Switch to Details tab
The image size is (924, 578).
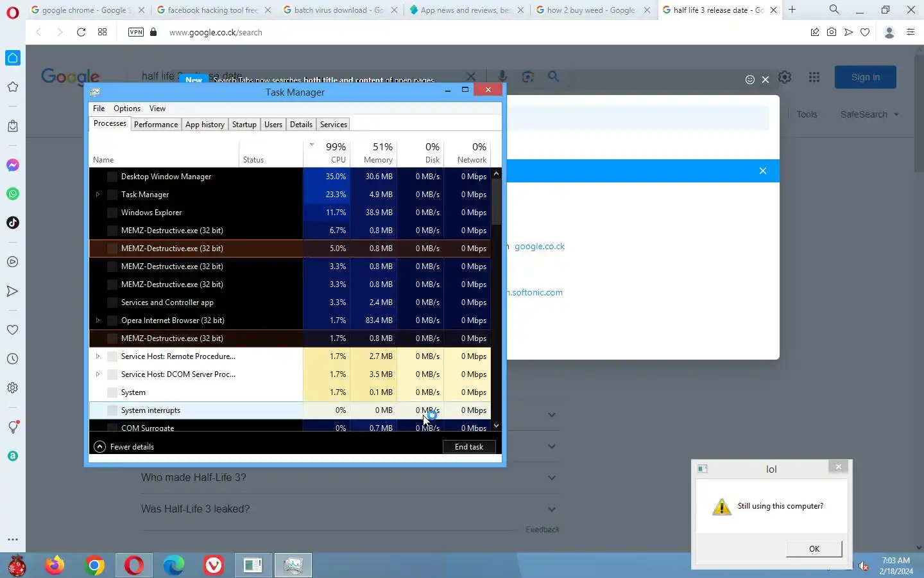[301, 125]
